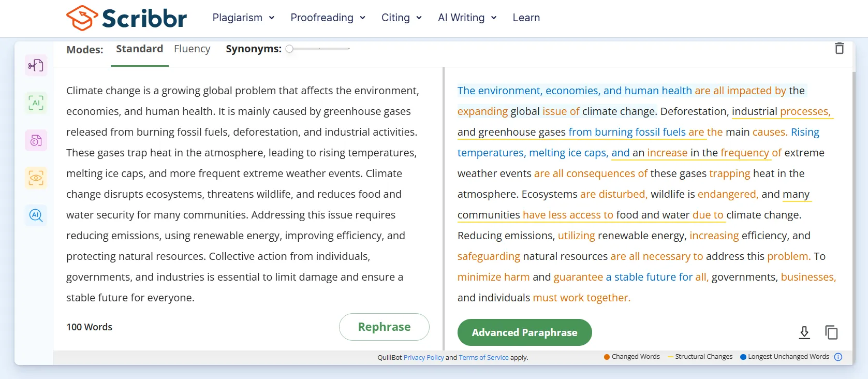
Task: Switch to Fluency mode
Action: [192, 49]
